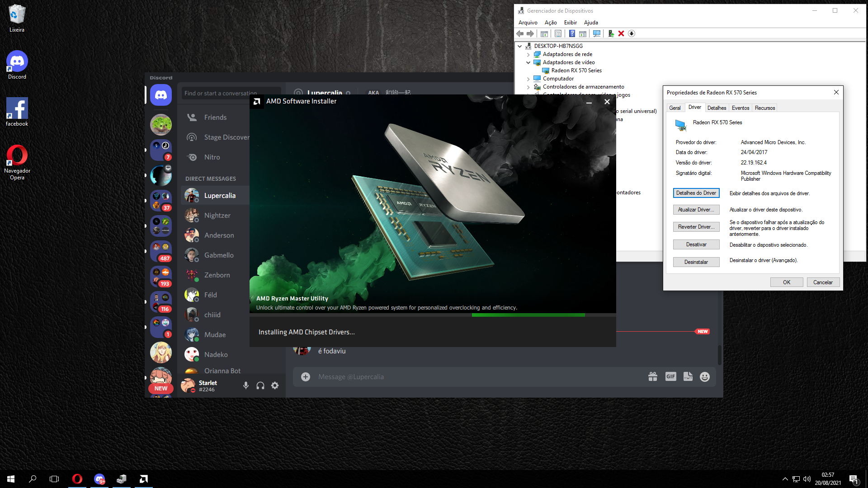Viewport: 868px width, 488px height.
Task: Click the Atualizar Driver button
Action: click(x=696, y=210)
